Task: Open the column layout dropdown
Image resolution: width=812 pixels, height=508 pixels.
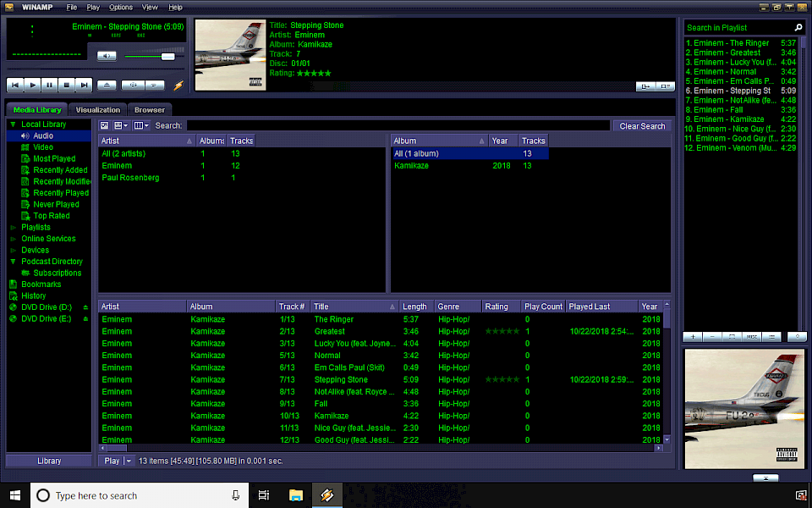Action: point(141,125)
